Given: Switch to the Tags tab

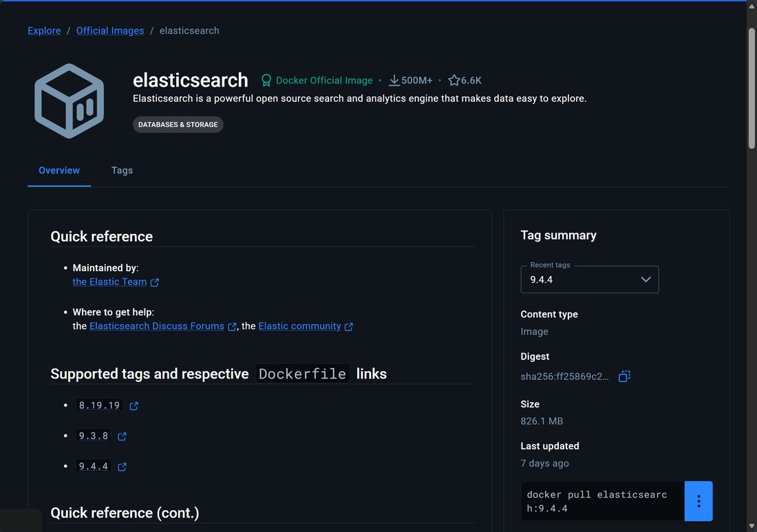Looking at the screenshot, I should click(122, 171).
